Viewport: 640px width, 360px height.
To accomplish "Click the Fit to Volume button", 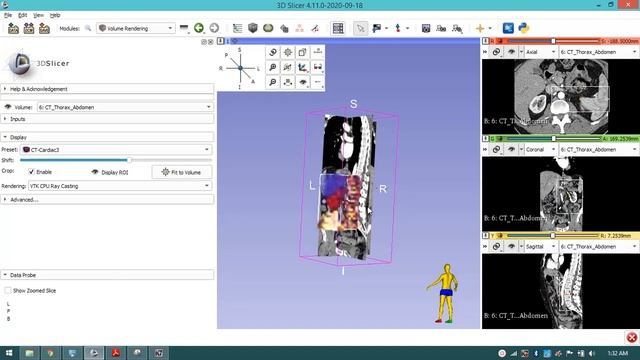I will (x=182, y=172).
